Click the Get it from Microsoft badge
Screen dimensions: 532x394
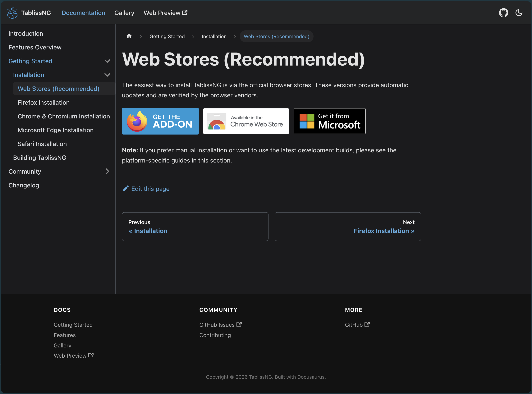point(330,121)
